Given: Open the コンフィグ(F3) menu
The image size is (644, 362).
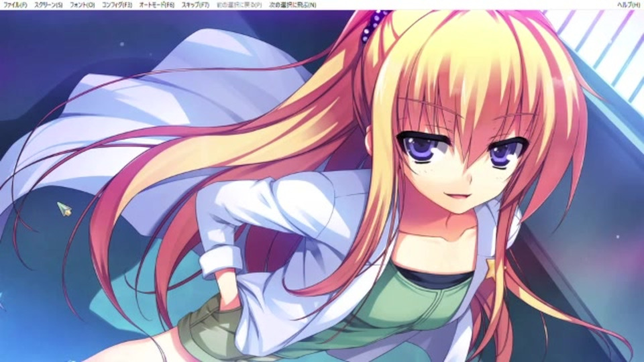Looking at the screenshot, I should coord(117,5).
